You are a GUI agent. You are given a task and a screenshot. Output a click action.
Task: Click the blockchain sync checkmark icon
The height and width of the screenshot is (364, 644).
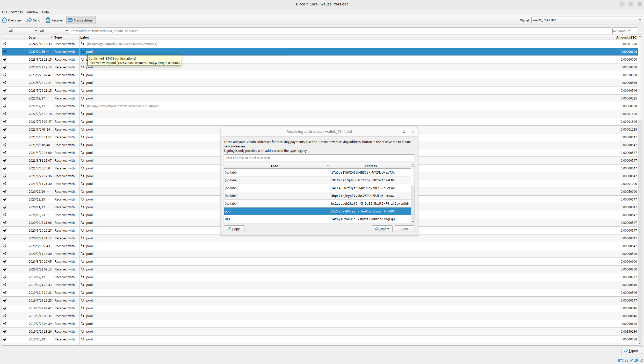click(x=641, y=360)
